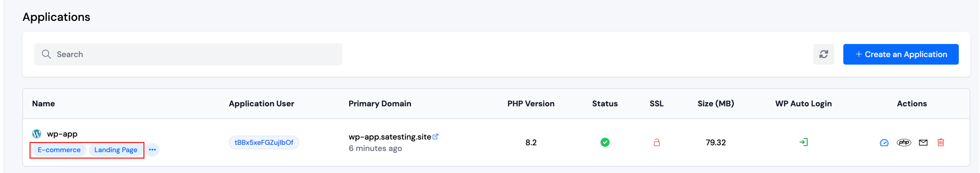Expand the three-dots tag menu
980x173 pixels.
pyautogui.click(x=152, y=150)
